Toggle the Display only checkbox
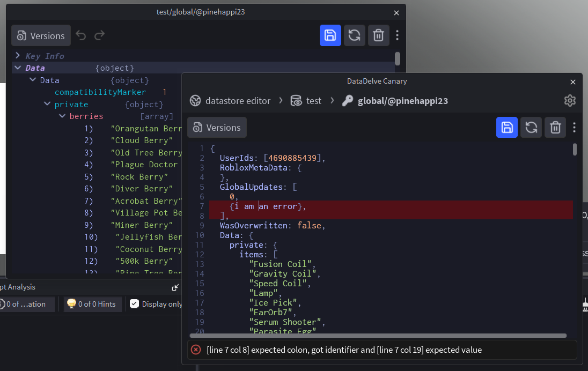588x371 pixels. [x=134, y=304]
